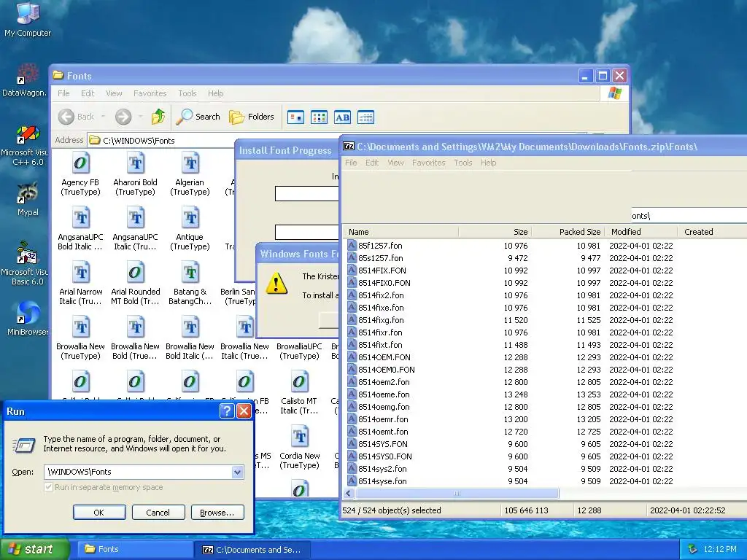This screenshot has height=560, width=747.
Task: Go up one folder level in Fonts window
Action: (158, 117)
